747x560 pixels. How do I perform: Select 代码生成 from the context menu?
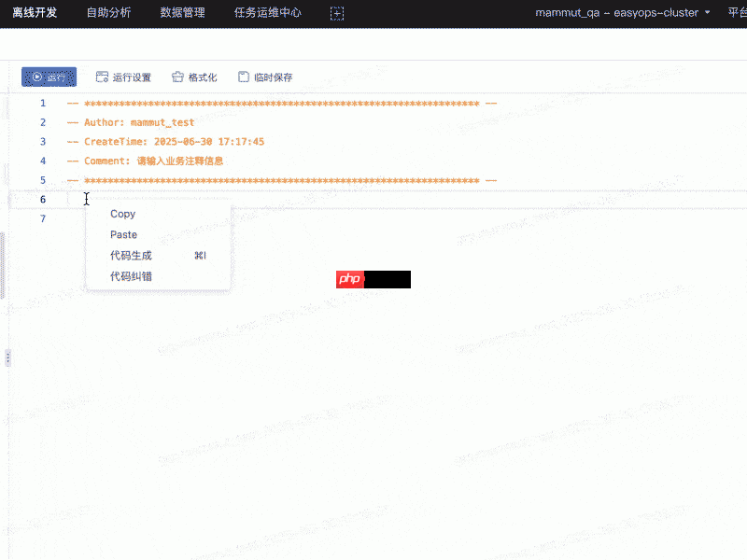coord(130,255)
